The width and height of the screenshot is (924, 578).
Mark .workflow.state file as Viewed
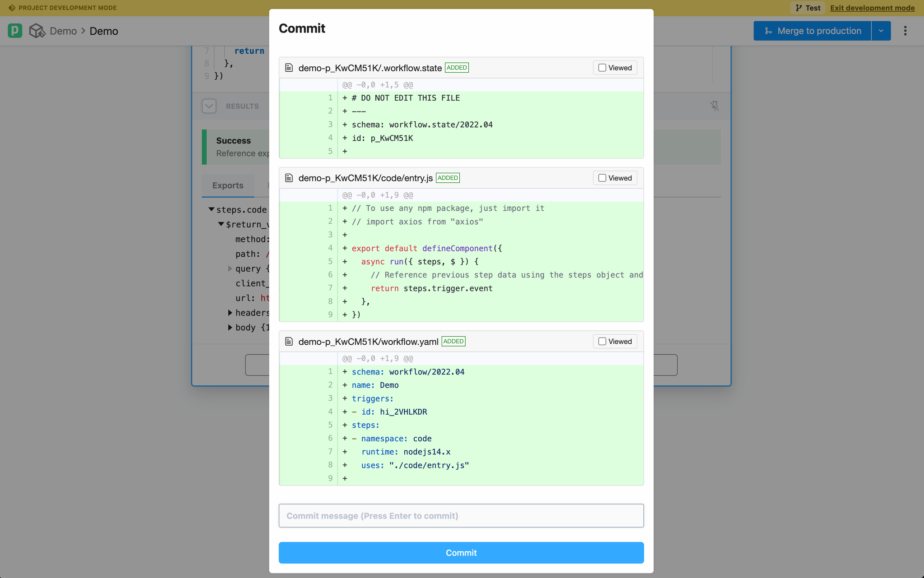pyautogui.click(x=602, y=68)
